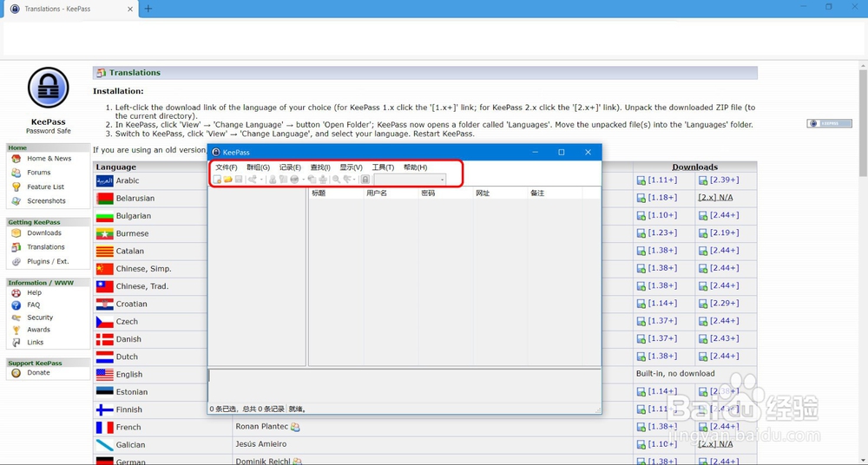Download Arabic [2.39+] translation
This screenshot has height=465, width=868.
(724, 180)
